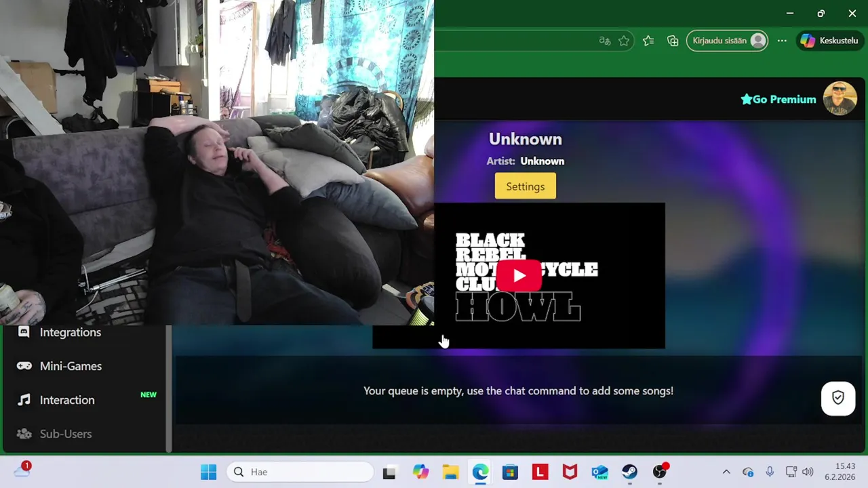Open the yellow Settings button
Viewport: 868px width, 488px height.
(x=526, y=186)
